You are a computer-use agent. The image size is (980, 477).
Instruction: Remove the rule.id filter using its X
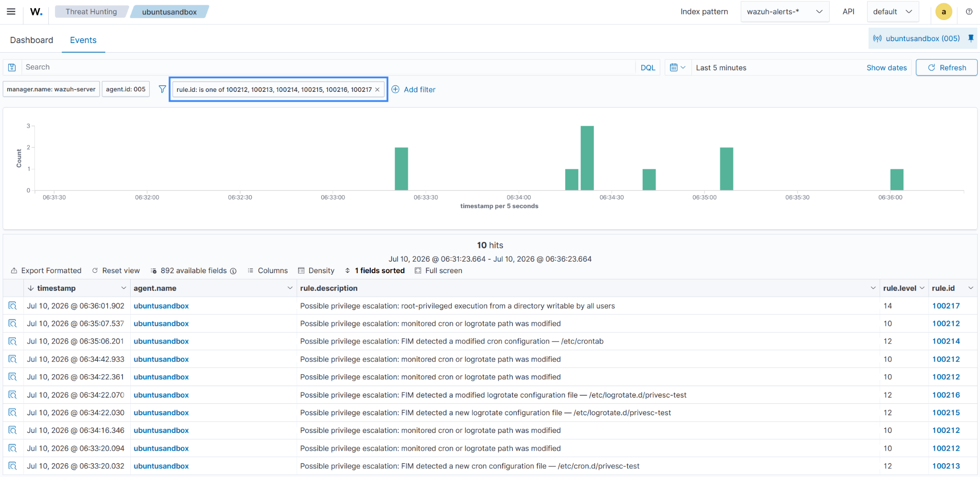[377, 89]
